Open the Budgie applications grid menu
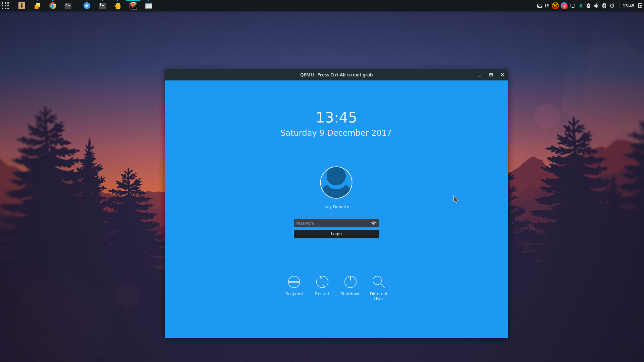Screen dimensions: 644x362 click(x=5, y=6)
